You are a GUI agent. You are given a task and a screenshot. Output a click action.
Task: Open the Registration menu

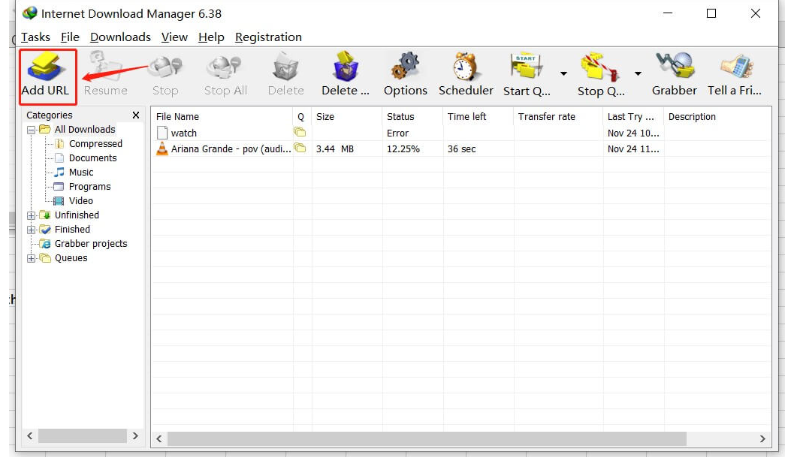[x=268, y=37]
